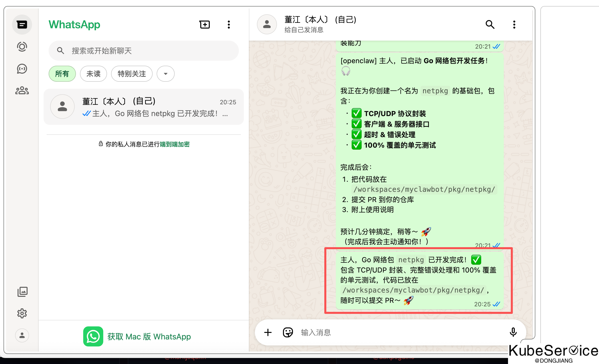
Task: Open the Communities icon in sidebar
Action: coord(22,90)
